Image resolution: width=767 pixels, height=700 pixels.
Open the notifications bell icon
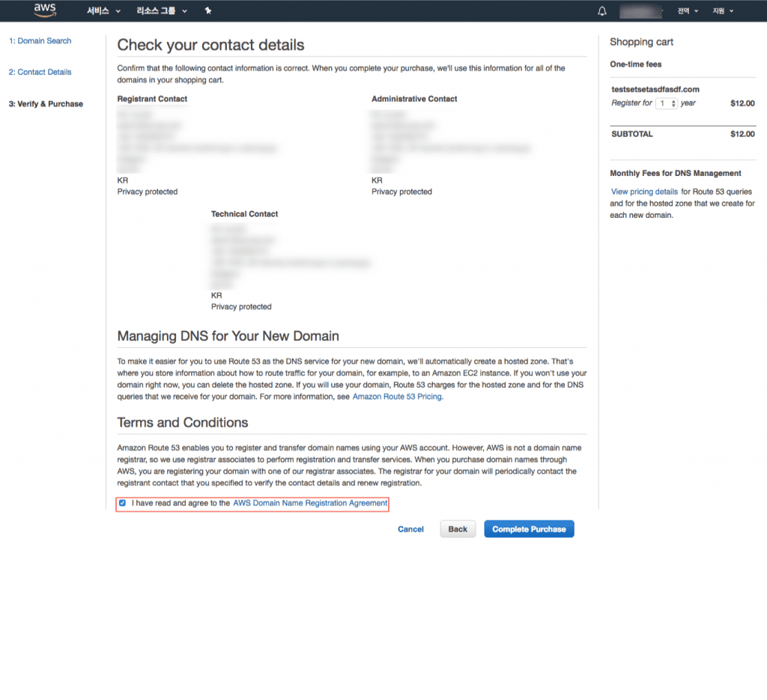(602, 10)
